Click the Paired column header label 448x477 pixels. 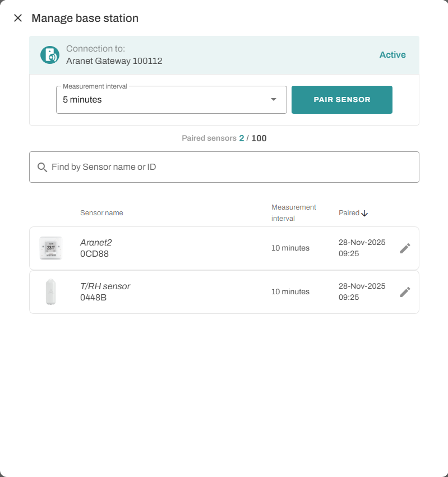coord(349,213)
